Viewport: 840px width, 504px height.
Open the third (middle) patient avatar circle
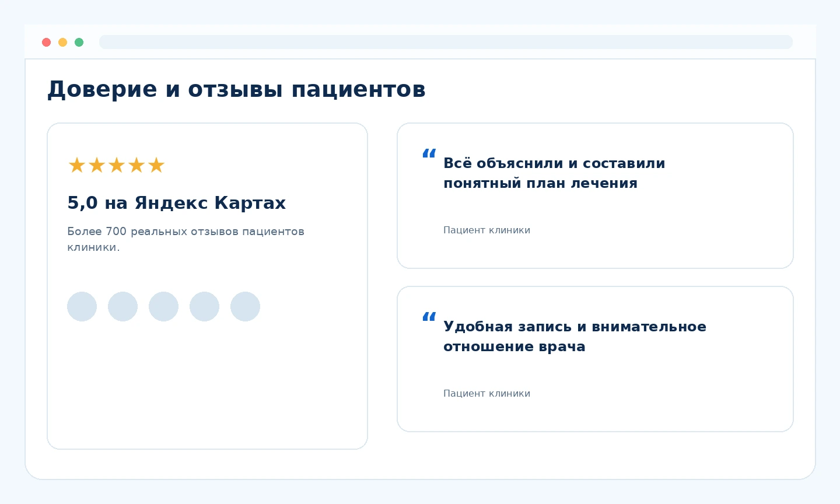click(x=163, y=306)
